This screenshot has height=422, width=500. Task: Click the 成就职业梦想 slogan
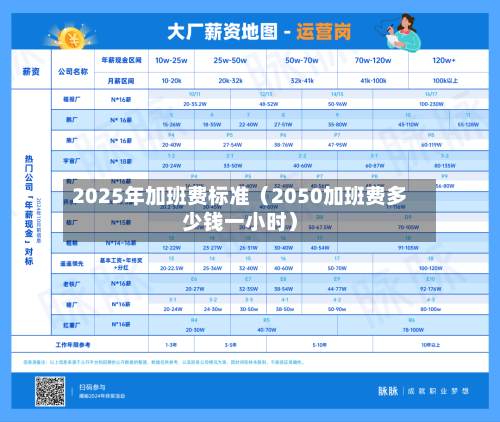pos(438,391)
